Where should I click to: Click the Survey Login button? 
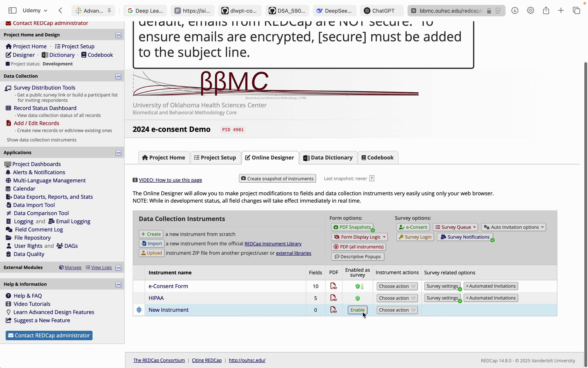pos(415,237)
